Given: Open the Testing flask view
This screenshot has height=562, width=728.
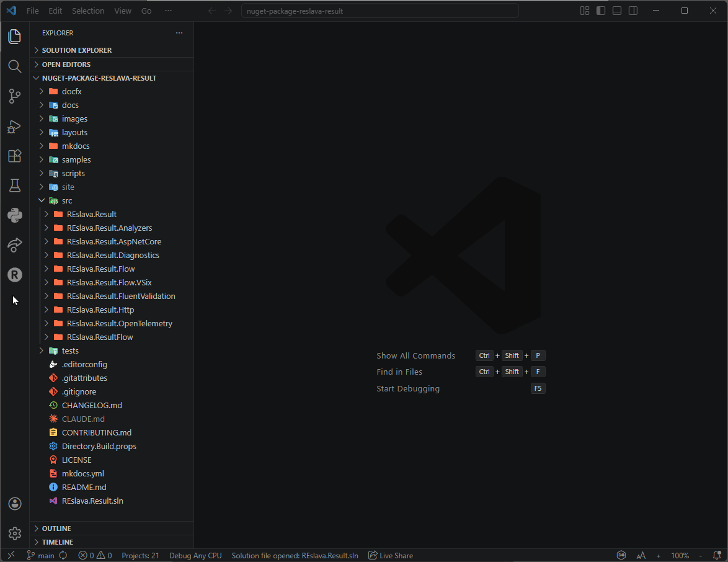Looking at the screenshot, I should pyautogui.click(x=14, y=185).
